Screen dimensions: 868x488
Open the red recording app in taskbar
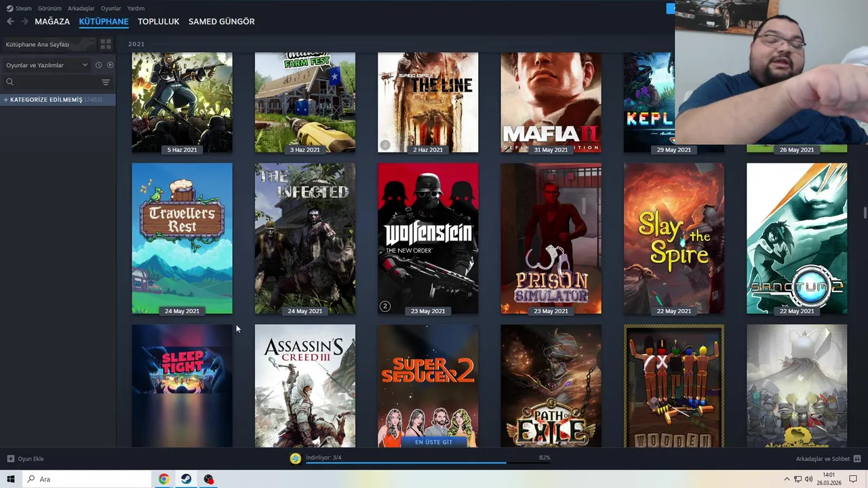pyautogui.click(x=208, y=479)
